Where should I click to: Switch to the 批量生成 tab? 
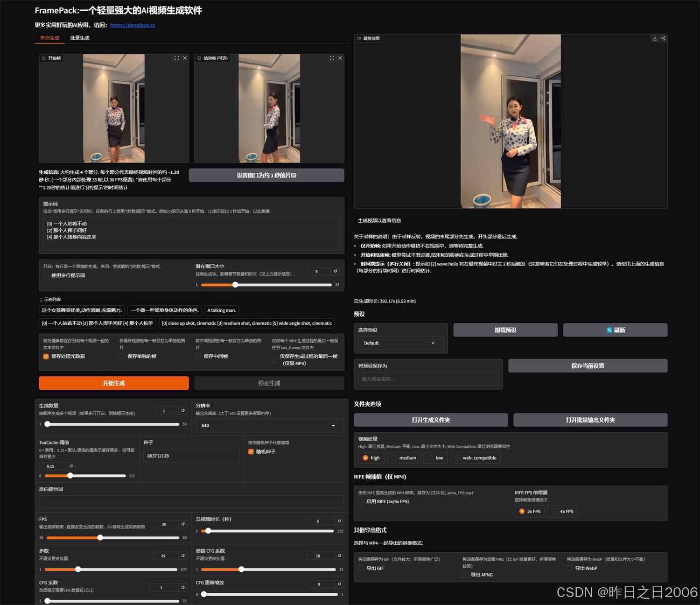point(79,38)
